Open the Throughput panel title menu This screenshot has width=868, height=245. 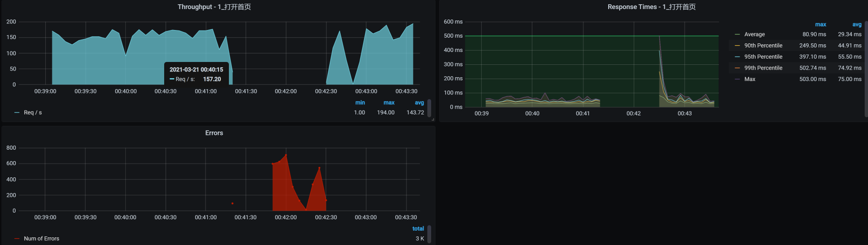(214, 7)
